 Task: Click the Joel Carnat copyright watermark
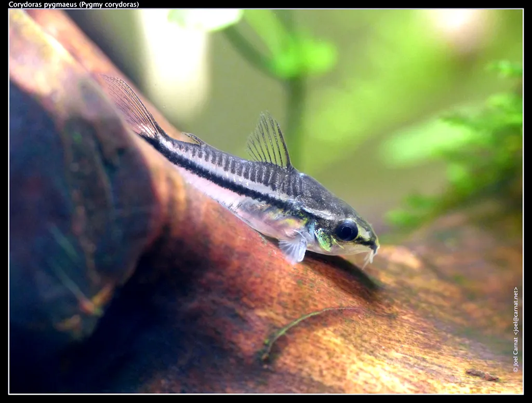(515, 329)
